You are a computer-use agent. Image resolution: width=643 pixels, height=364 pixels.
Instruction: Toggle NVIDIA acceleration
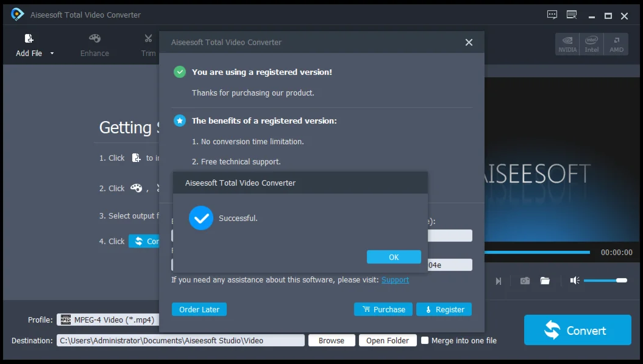(567, 44)
